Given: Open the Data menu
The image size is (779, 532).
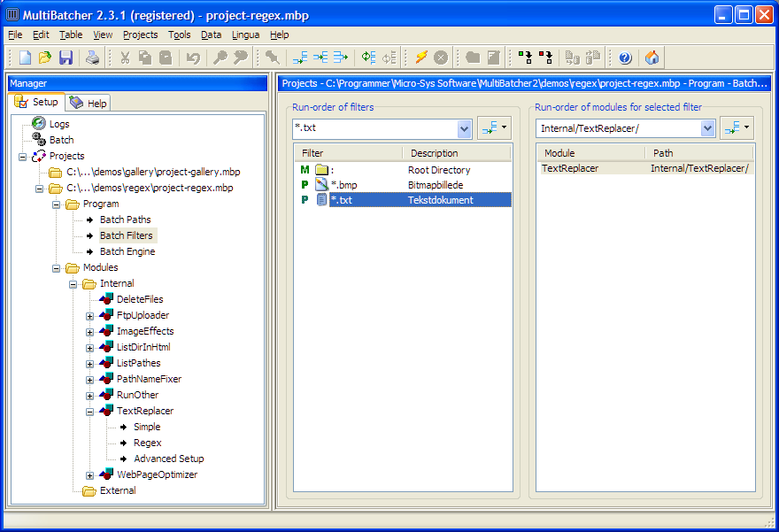Looking at the screenshot, I should (212, 35).
